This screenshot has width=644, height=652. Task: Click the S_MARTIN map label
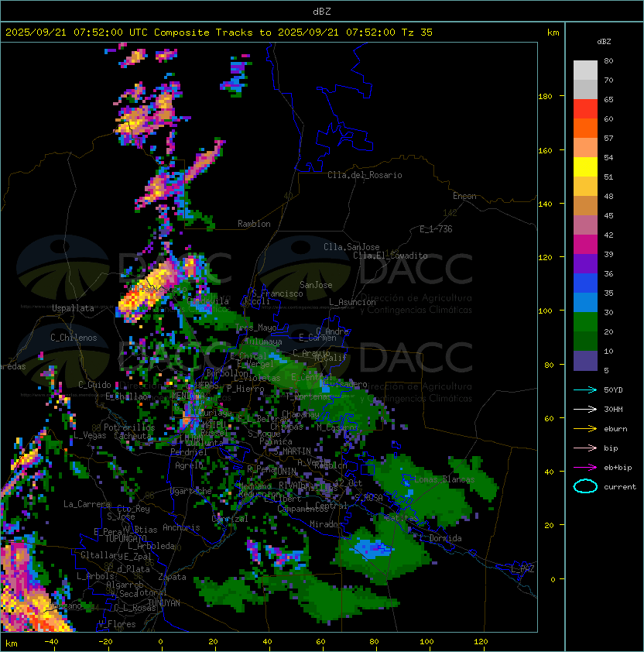[293, 451]
